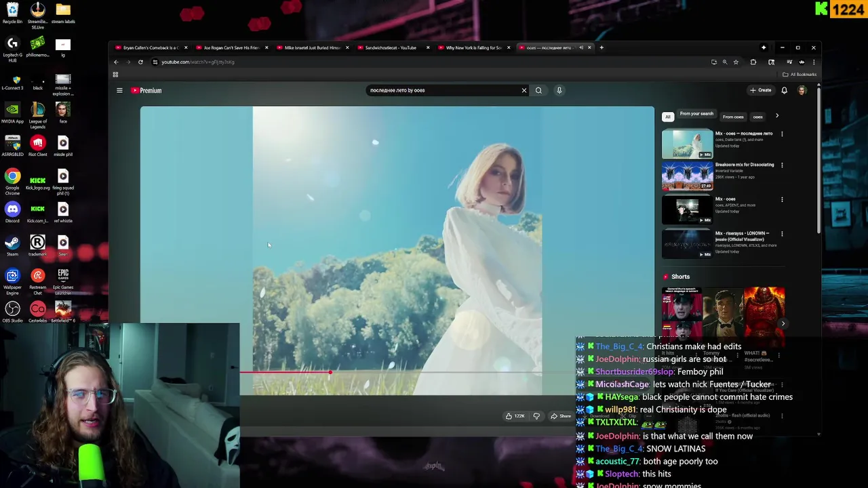This screenshot has width=868, height=488.
Task: Switch to the Mike Israetel tab
Action: tap(311, 47)
